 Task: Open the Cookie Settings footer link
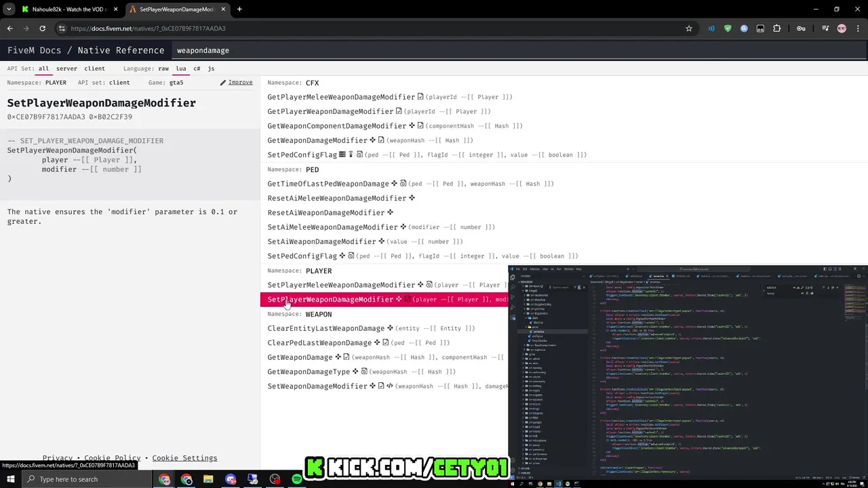point(184,458)
